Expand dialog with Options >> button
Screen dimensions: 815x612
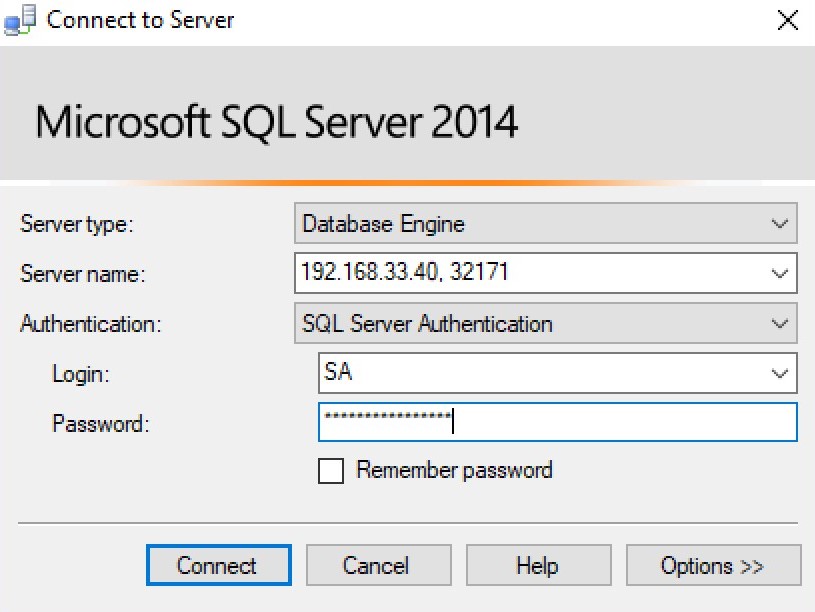[x=713, y=565]
